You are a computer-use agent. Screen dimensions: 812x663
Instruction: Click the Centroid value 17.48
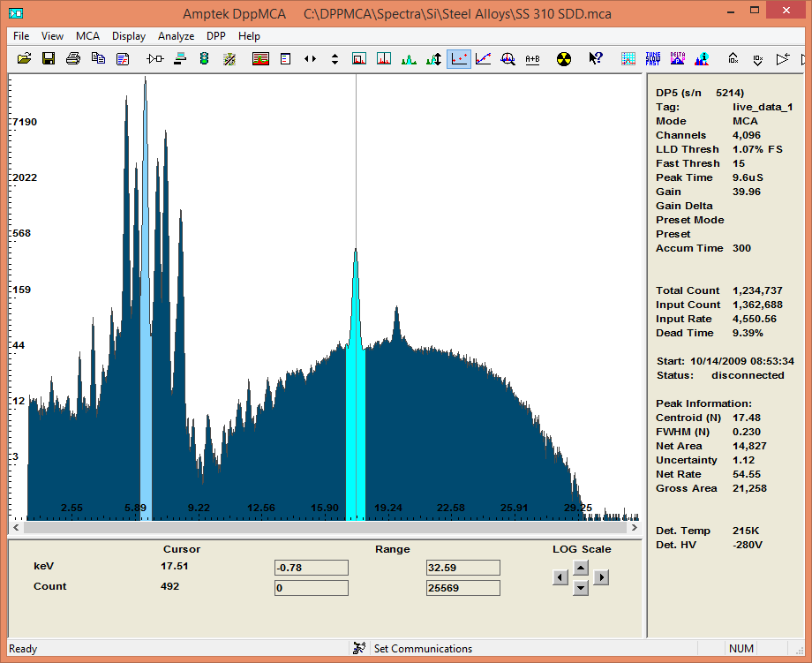(x=746, y=418)
